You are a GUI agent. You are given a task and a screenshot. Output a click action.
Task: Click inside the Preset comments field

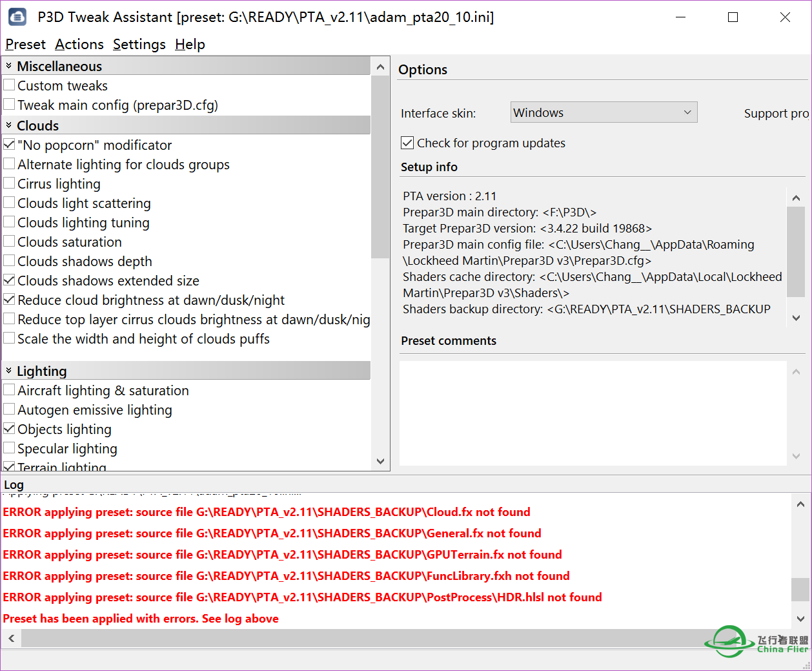pos(591,413)
